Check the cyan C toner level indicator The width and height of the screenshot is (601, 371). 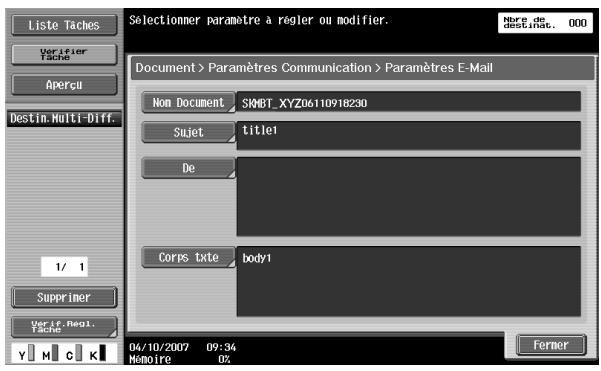(x=74, y=353)
